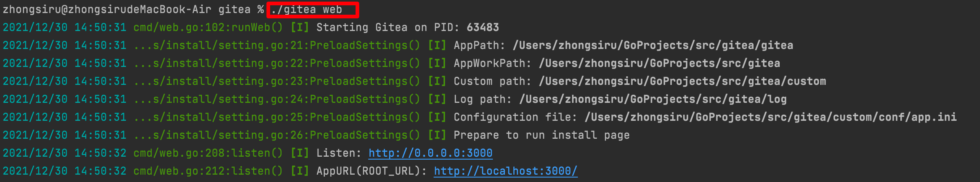The width and height of the screenshot is (980, 182).
Task: Click the [I] level tag on the AppPath line
Action: pyautogui.click(x=437, y=45)
